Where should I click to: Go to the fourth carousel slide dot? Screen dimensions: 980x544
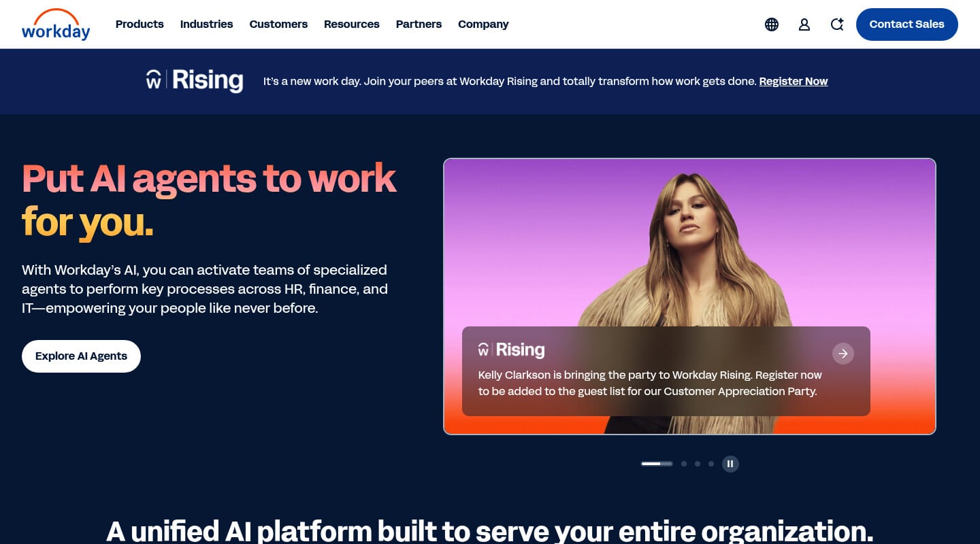coord(711,464)
